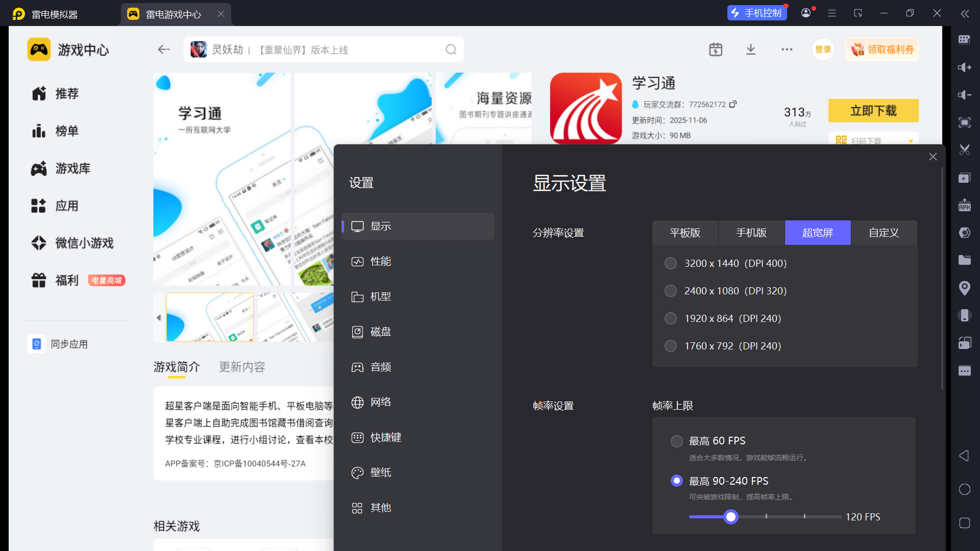Select 1920 x 864 resolution option
The height and width of the screenshot is (551, 980).
coord(671,318)
